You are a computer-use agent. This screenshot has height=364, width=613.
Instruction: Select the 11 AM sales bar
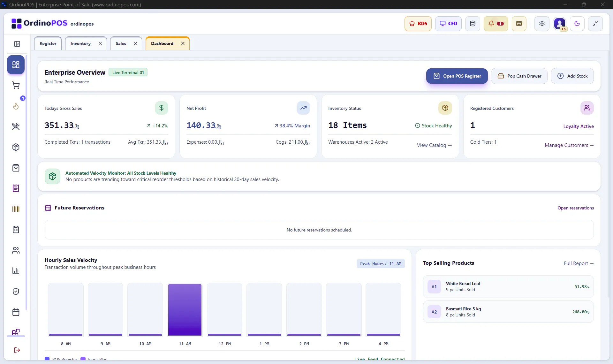click(185, 310)
